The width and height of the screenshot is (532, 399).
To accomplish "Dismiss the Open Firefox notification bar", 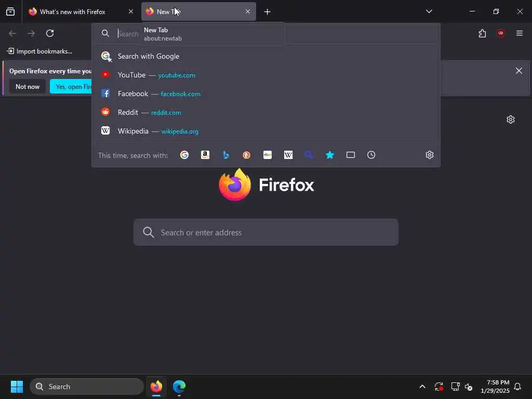I will [x=519, y=71].
